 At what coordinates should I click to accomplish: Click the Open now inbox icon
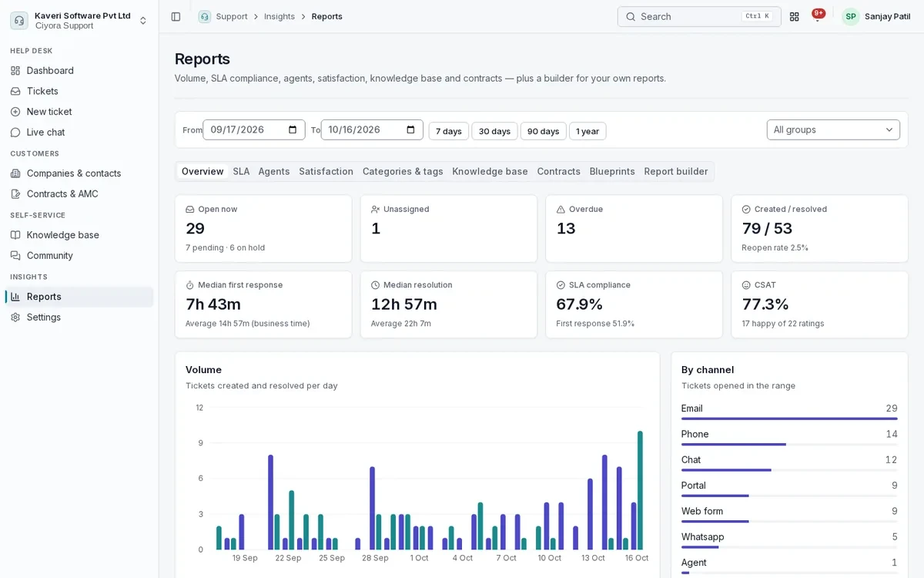pyautogui.click(x=190, y=209)
